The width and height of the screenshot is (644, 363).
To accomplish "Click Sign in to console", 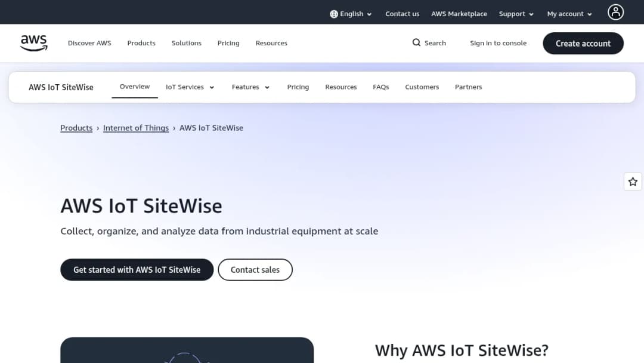I will click(498, 43).
